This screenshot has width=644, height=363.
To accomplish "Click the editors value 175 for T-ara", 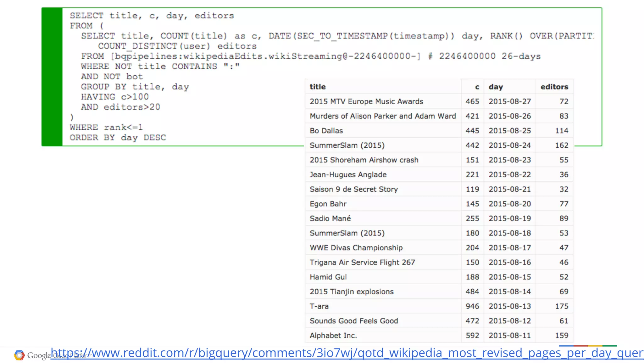I will pyautogui.click(x=562, y=306).
